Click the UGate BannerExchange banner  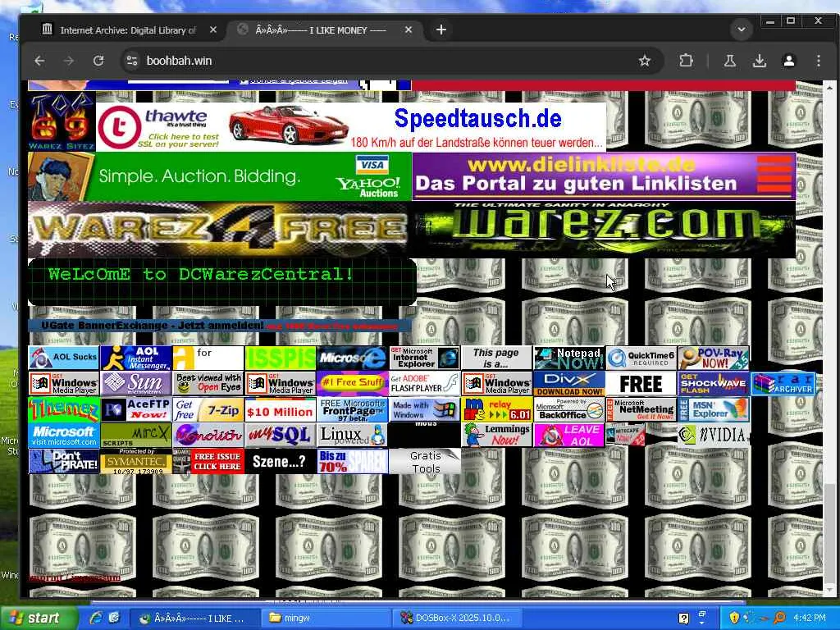coord(220,326)
